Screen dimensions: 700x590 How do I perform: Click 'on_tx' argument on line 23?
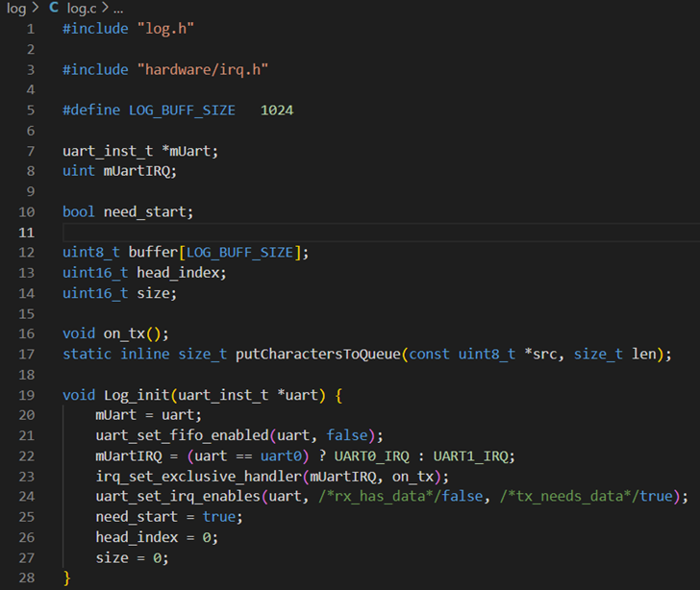coord(412,477)
